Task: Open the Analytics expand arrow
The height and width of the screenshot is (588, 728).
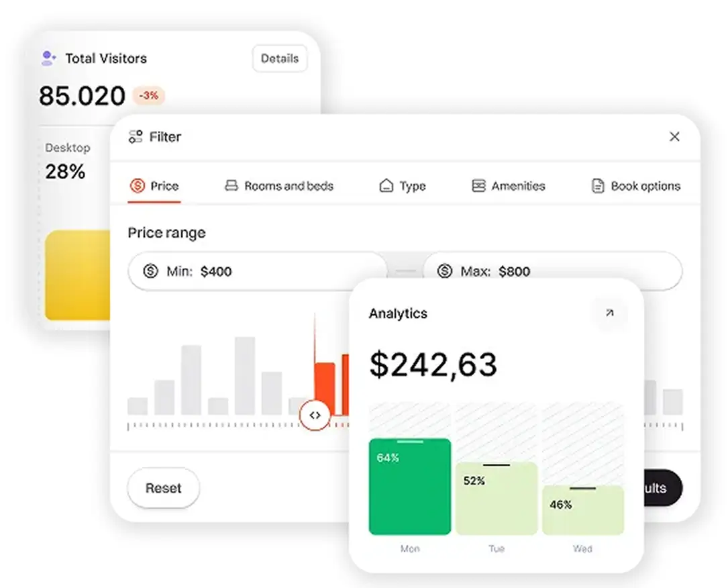Action: pyautogui.click(x=609, y=313)
